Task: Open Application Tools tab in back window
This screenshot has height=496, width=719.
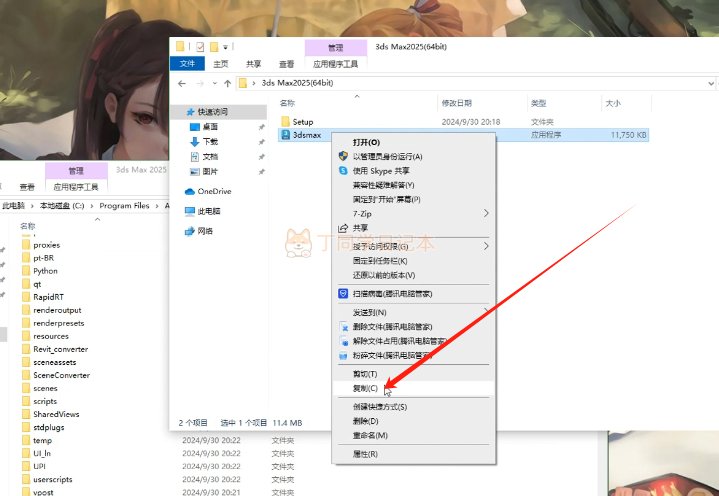Action: click(x=76, y=187)
